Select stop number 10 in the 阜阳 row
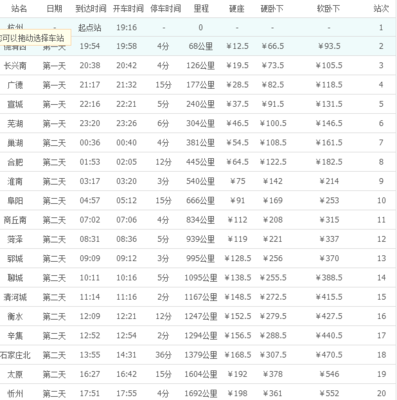Screen dimensions: 397x400 pos(381,201)
